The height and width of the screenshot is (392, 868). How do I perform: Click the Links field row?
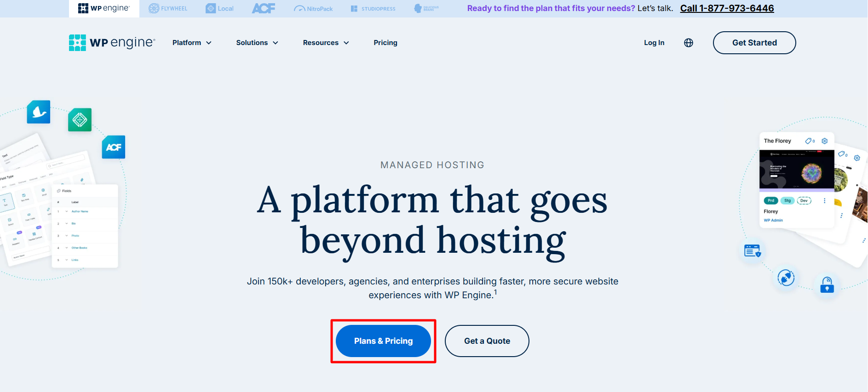point(85,260)
